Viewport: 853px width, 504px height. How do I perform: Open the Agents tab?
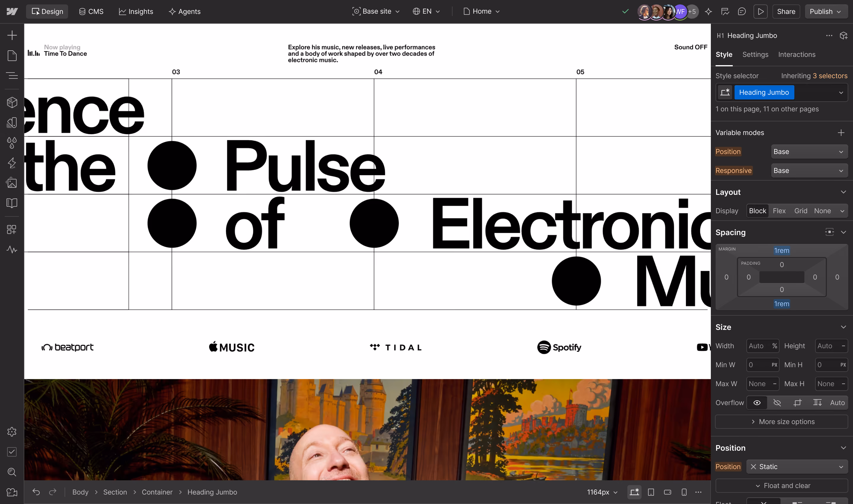coord(185,12)
